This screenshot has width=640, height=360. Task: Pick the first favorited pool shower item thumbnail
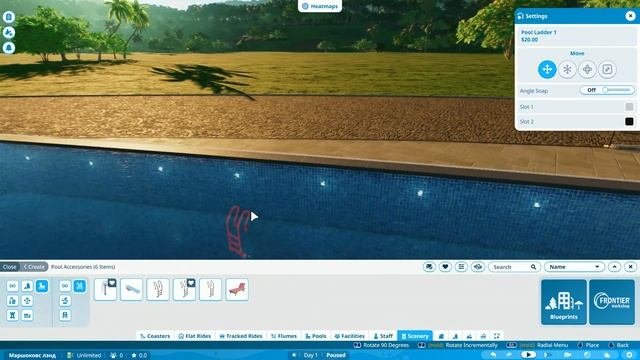pyautogui.click(x=105, y=289)
